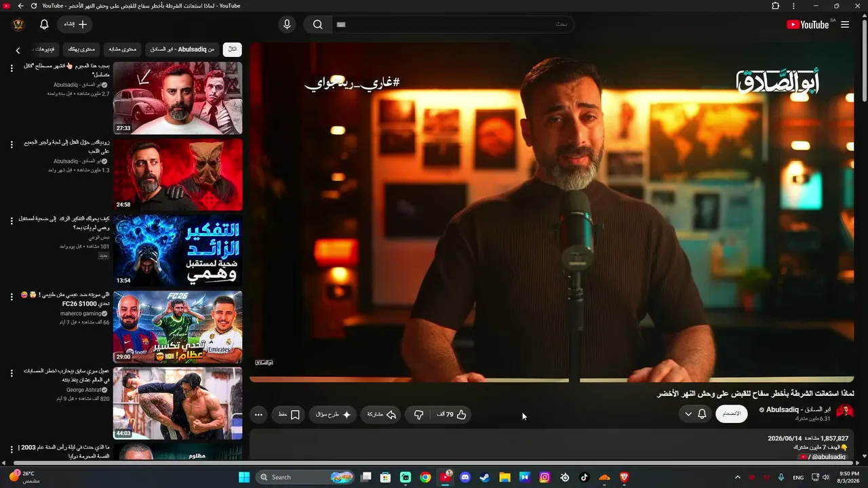
Task: Click the search magnifier button
Action: pos(317,24)
